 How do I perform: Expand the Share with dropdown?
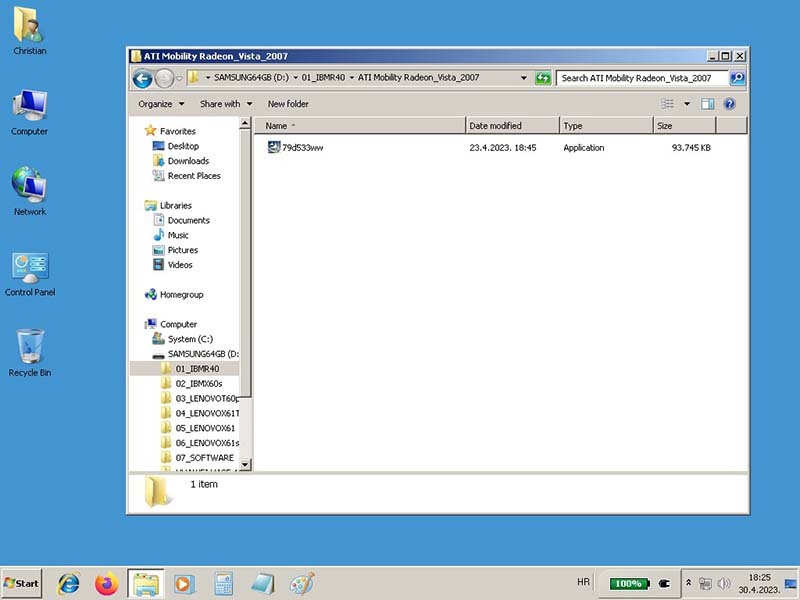click(225, 104)
